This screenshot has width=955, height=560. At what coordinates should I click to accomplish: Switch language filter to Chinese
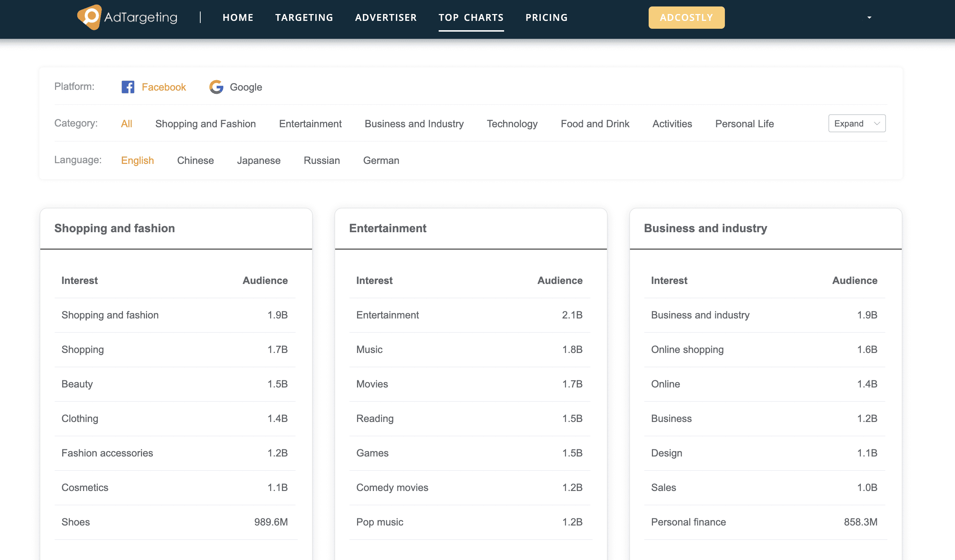coord(196,160)
